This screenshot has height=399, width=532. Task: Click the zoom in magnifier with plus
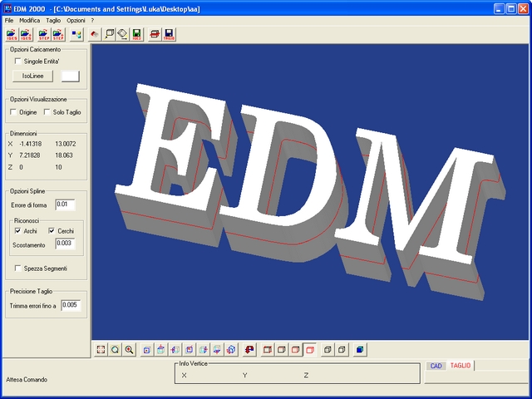pyautogui.click(x=129, y=349)
